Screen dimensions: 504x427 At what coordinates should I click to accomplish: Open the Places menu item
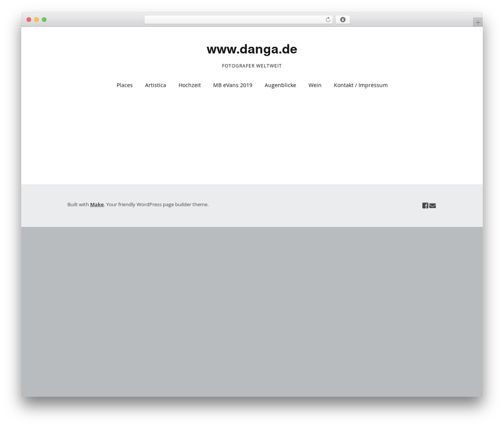pyautogui.click(x=124, y=85)
